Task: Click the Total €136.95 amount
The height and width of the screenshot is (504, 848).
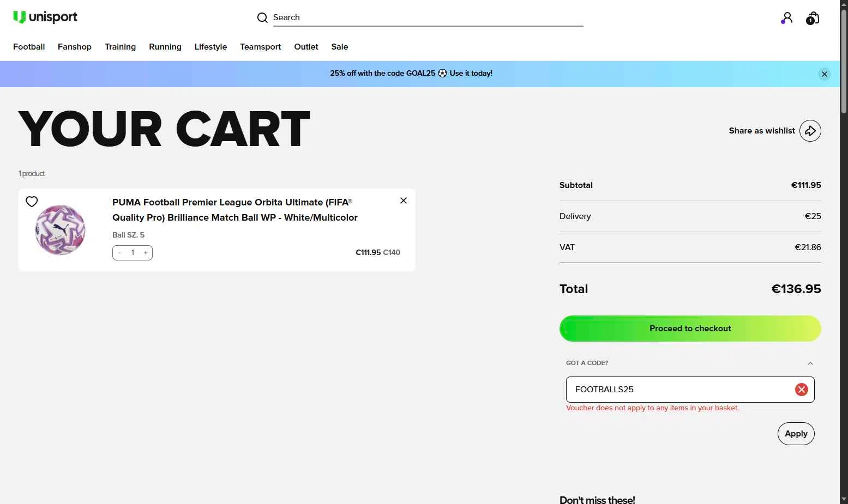Action: point(796,289)
